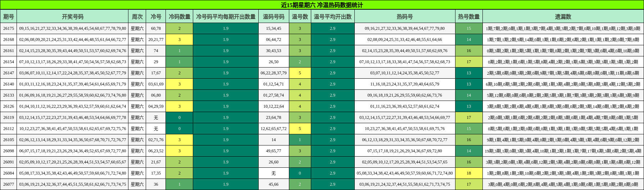Click the 冷号 column header
The width and height of the screenshot is (644, 190).
click(x=156, y=17)
